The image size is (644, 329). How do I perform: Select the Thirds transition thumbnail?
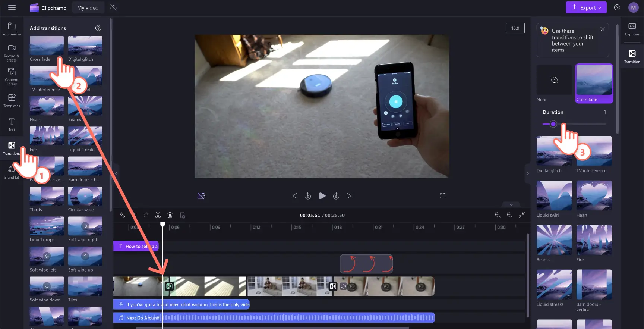click(x=47, y=196)
